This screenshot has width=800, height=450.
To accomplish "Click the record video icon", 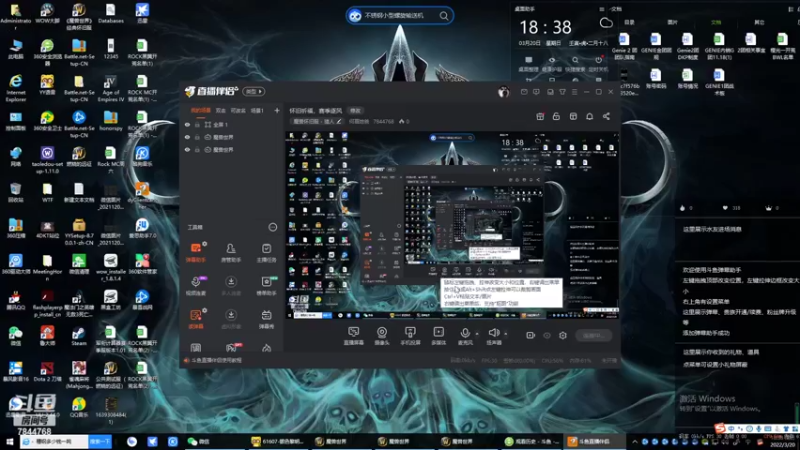I will point(530,335).
